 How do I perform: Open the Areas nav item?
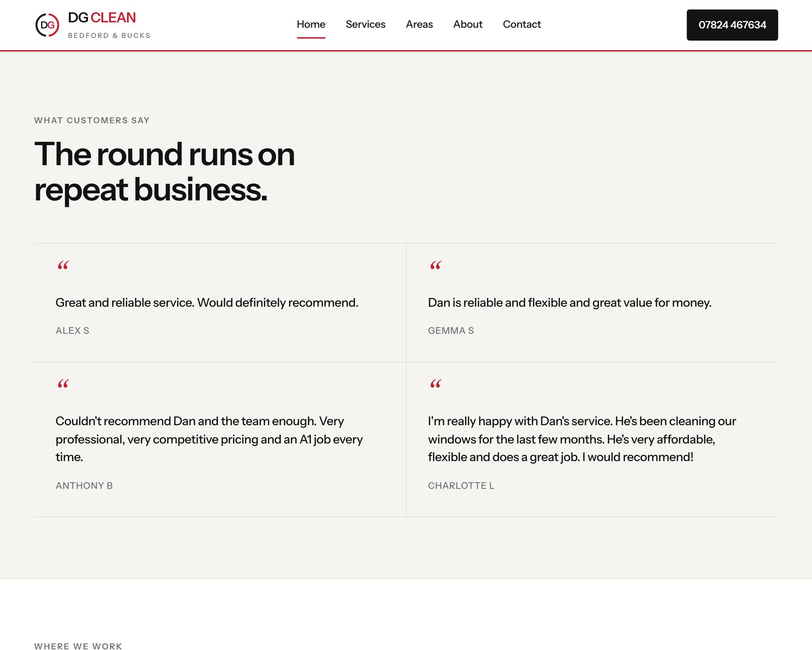[419, 24]
